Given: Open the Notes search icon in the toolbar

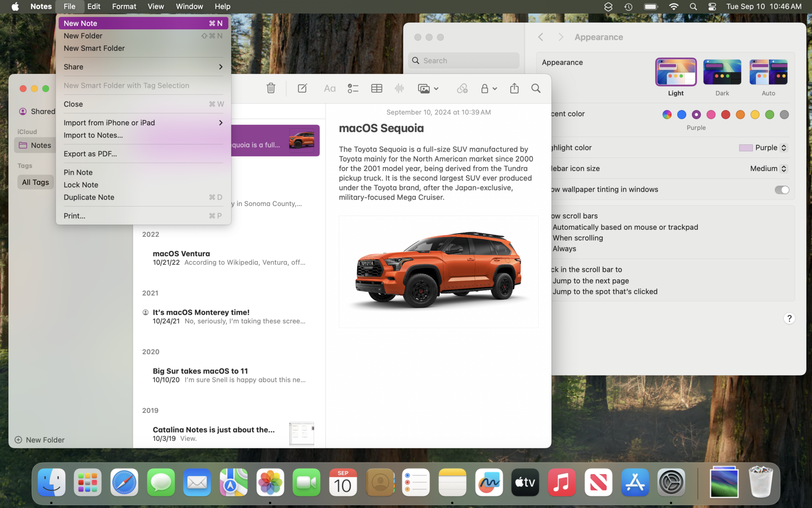Looking at the screenshot, I should (x=536, y=88).
